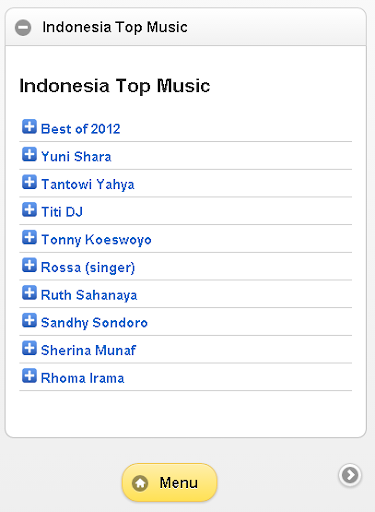The width and height of the screenshot is (375, 512).
Task: Open the Best of 2012 link
Action: click(x=80, y=129)
